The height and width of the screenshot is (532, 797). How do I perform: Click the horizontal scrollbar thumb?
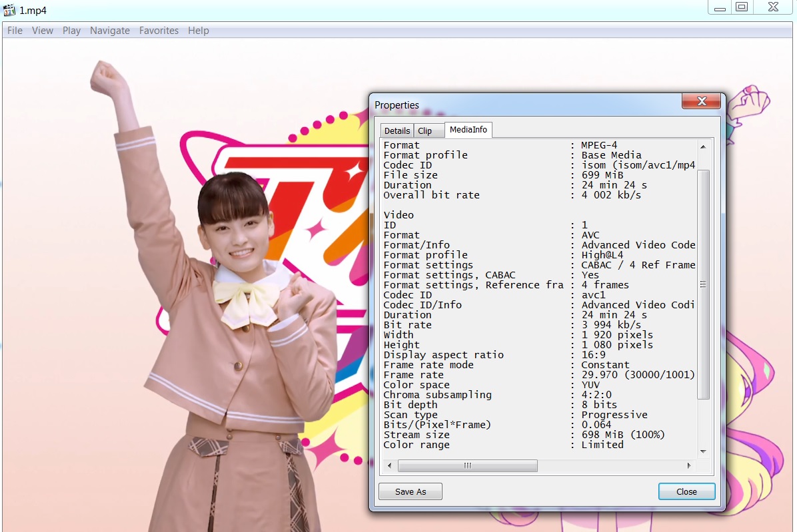468,465
